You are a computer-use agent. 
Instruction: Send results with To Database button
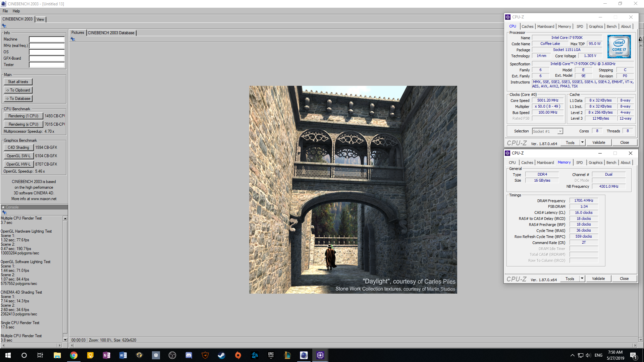pos(18,99)
